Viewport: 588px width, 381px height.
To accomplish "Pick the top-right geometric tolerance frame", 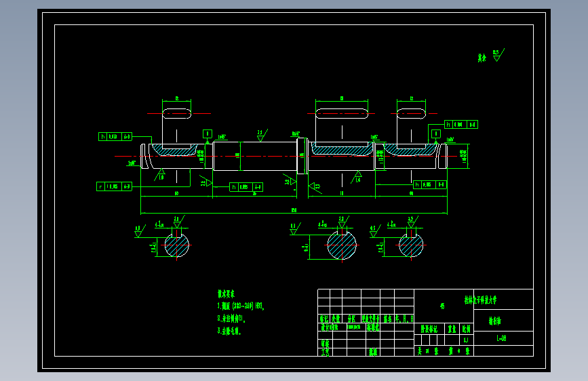I will coord(461,125).
